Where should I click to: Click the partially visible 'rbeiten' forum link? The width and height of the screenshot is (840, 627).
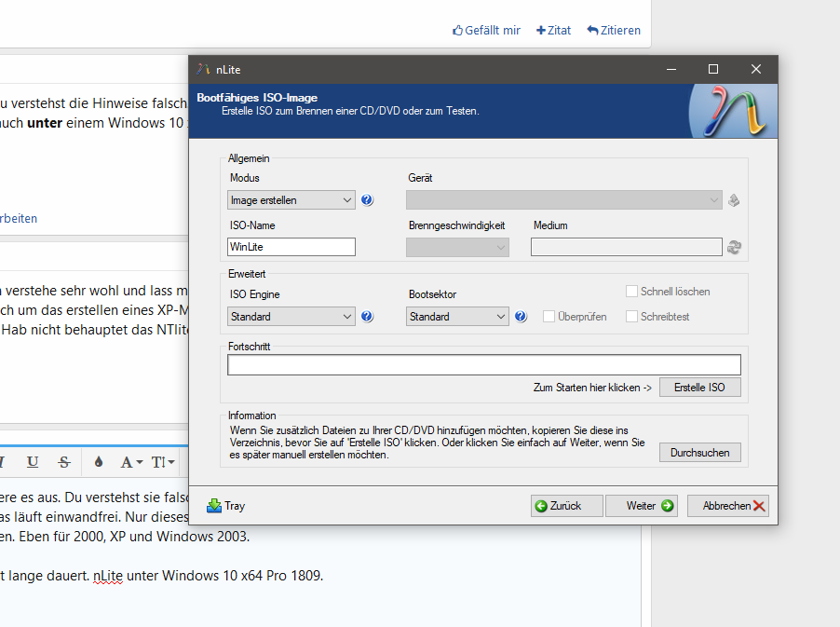(19, 219)
